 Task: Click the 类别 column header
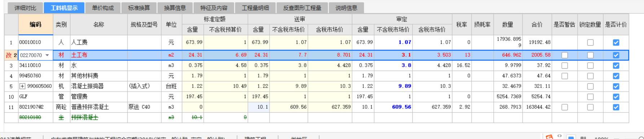pos(61,25)
